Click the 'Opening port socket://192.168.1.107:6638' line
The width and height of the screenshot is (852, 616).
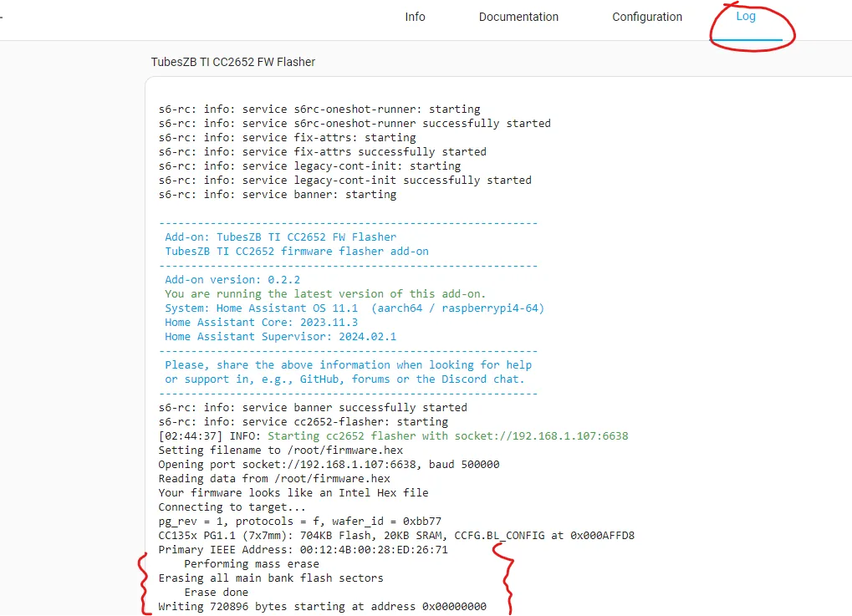[x=329, y=465]
